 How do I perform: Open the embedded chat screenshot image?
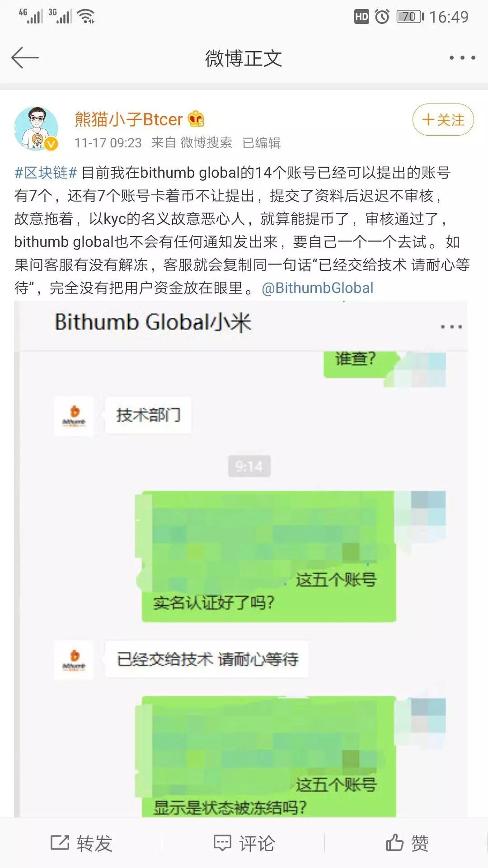point(241,559)
